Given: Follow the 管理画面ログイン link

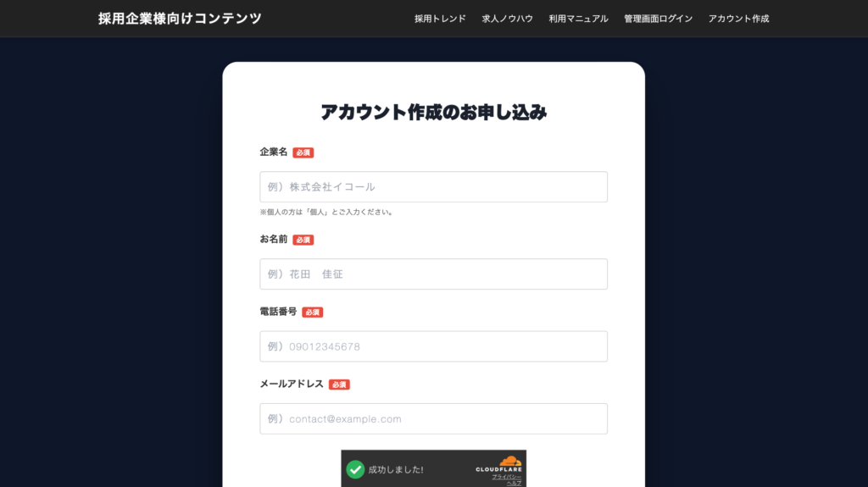Looking at the screenshot, I should (x=658, y=19).
